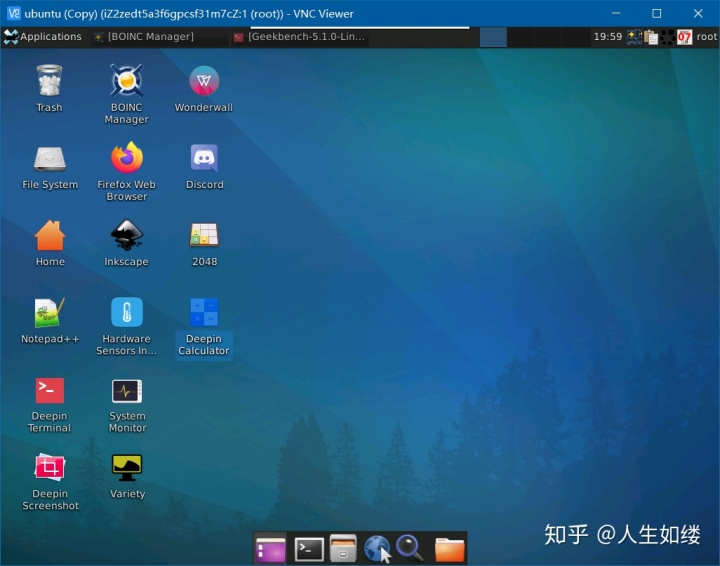720x566 pixels.
Task: Open the file manager drawer dock icon
Action: click(343, 549)
